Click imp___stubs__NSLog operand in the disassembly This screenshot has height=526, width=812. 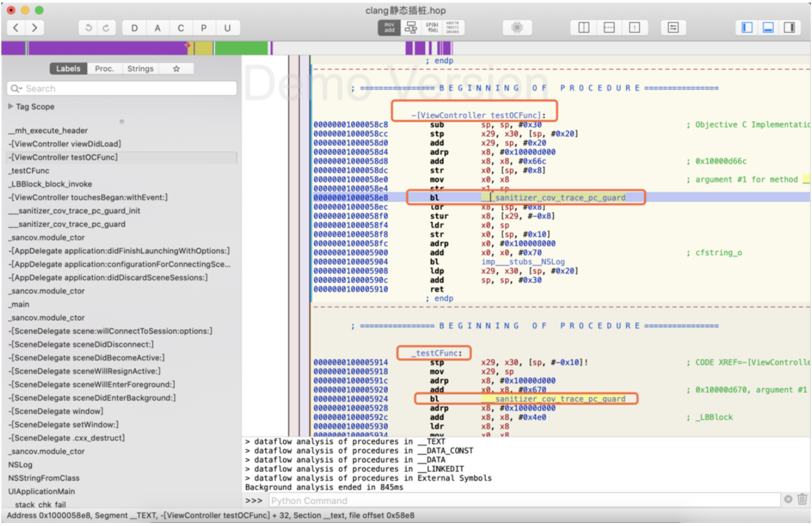point(523,262)
